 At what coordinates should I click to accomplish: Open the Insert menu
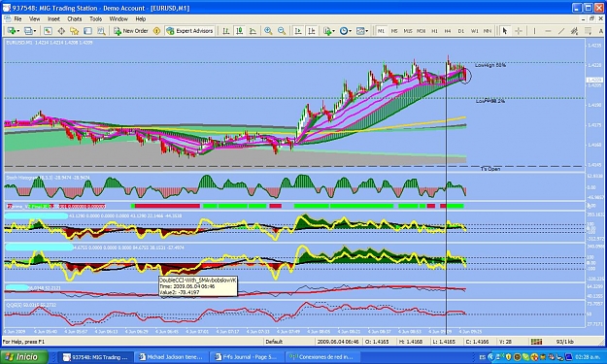click(x=53, y=18)
